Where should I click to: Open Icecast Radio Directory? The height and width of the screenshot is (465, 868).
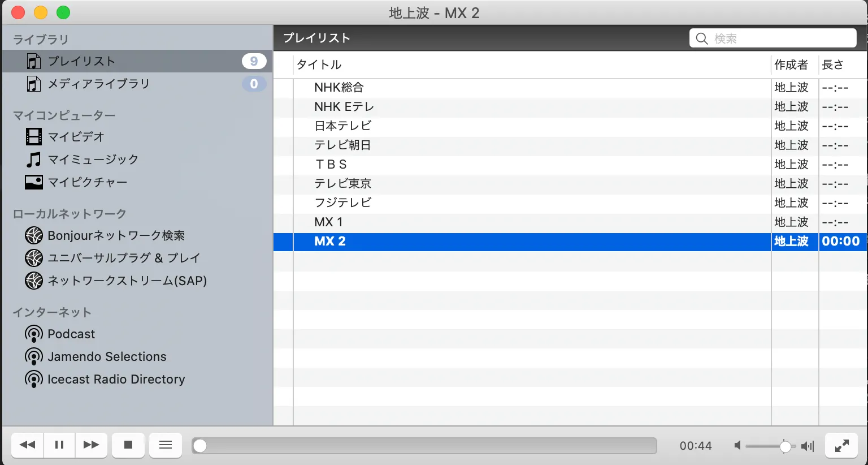(116, 379)
